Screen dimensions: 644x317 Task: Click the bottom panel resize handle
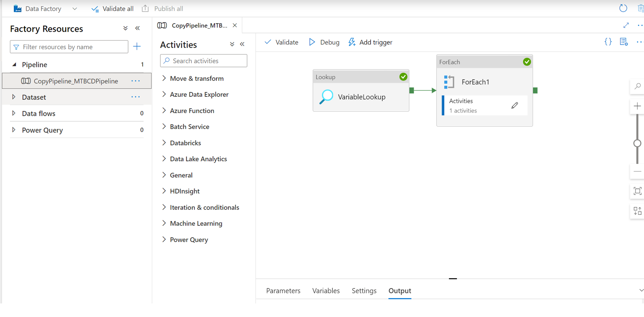point(453,279)
